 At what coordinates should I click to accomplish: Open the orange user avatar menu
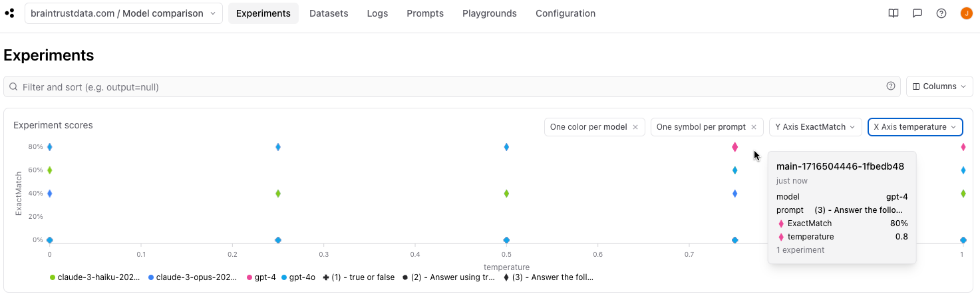[966, 13]
